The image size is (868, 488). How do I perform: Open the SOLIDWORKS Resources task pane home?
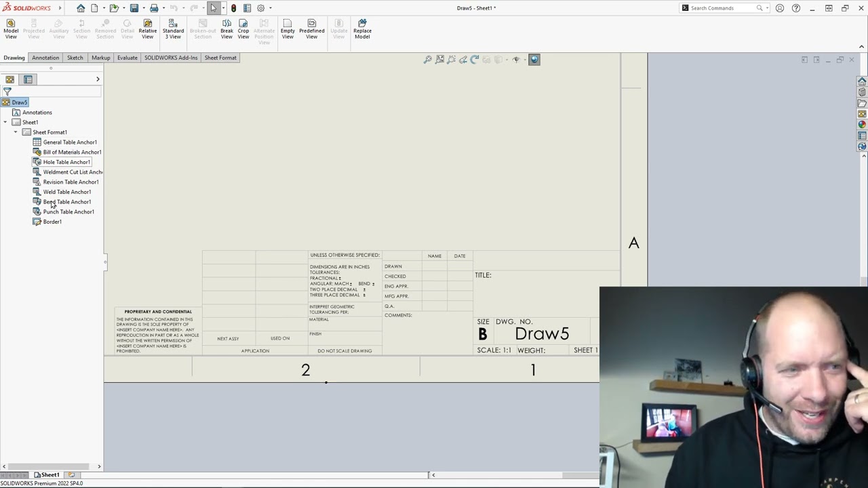862,81
